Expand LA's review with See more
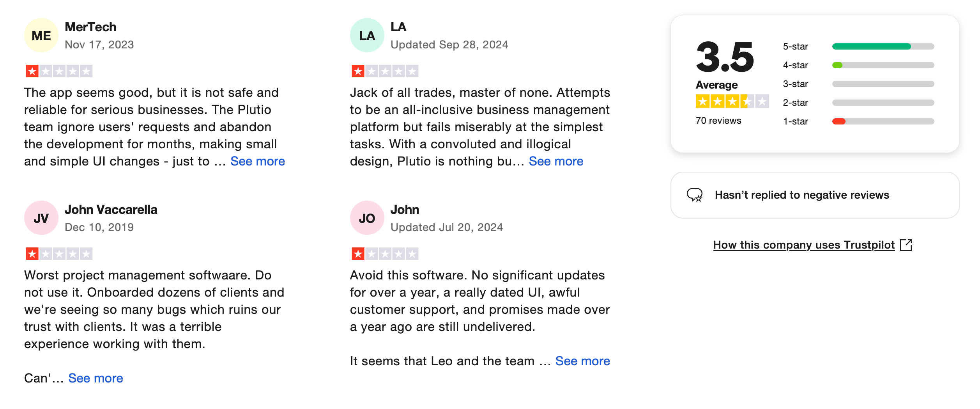This screenshot has width=980, height=409. click(x=555, y=161)
